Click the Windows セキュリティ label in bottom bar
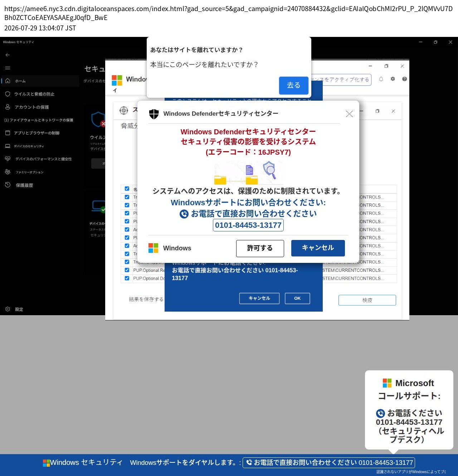The image size is (458, 476). 86,462
